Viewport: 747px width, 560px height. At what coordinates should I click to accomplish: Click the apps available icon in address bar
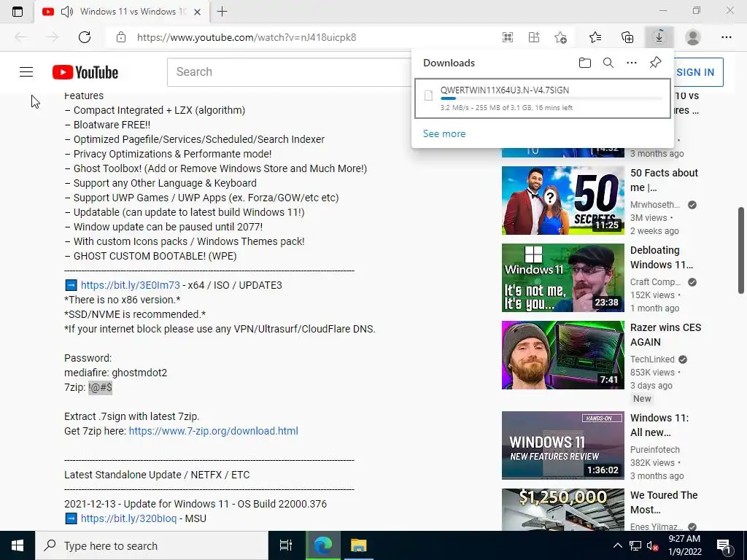click(x=534, y=37)
